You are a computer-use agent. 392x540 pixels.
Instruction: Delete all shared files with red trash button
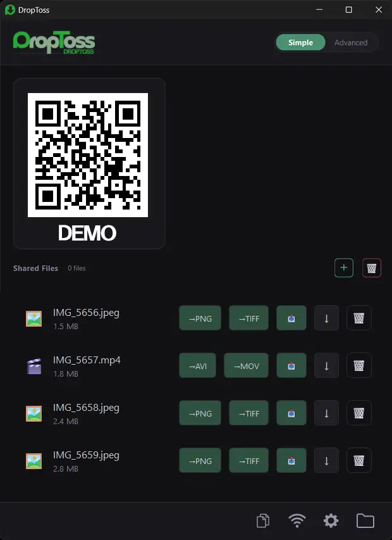(x=372, y=268)
